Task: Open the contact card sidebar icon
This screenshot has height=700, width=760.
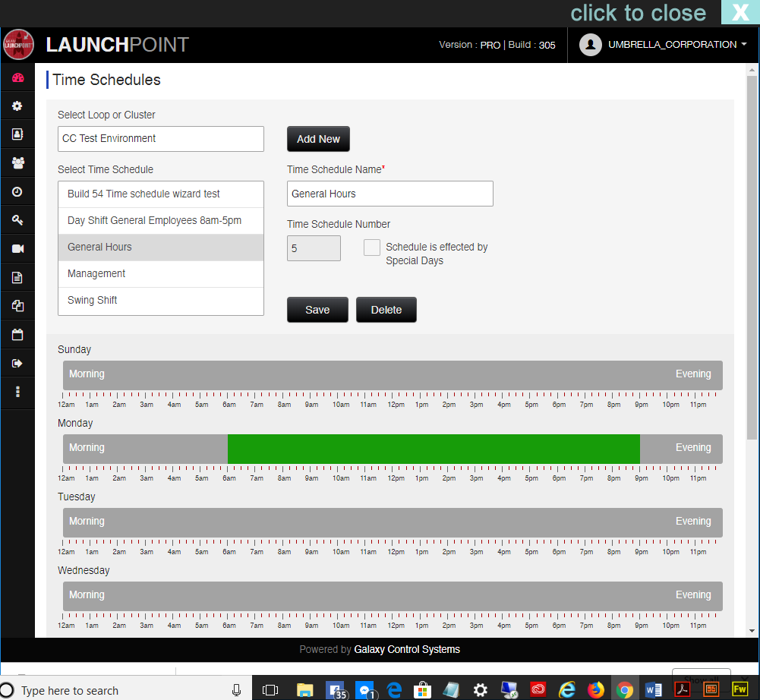Action: tap(17, 134)
